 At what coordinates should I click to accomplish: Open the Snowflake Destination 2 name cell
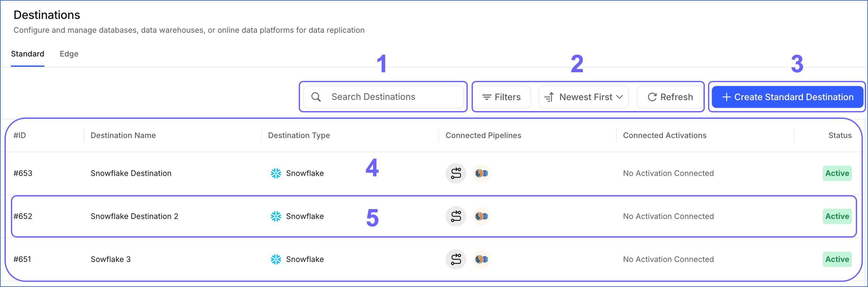134,216
